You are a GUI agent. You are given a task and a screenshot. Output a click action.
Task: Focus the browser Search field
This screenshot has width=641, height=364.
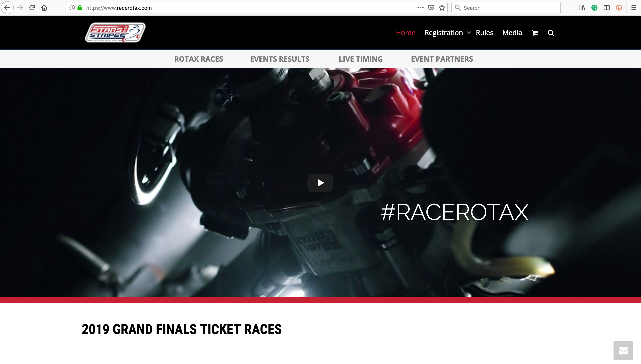click(506, 8)
